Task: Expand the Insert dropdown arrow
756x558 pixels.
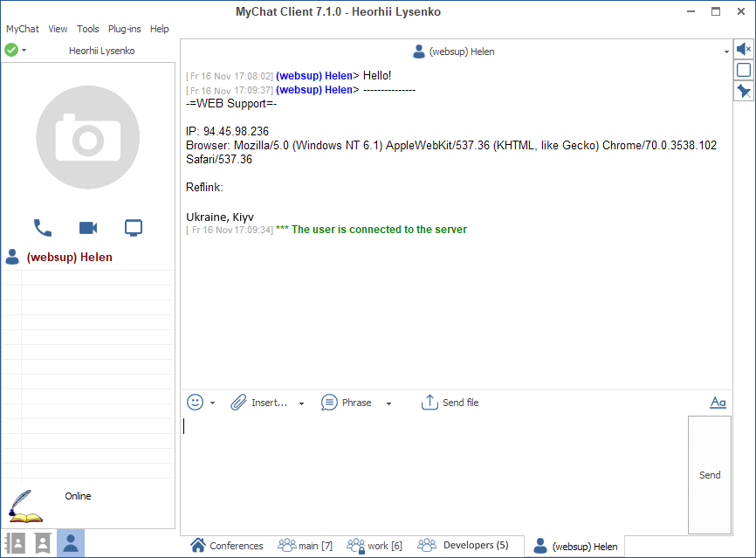Action: click(x=301, y=403)
